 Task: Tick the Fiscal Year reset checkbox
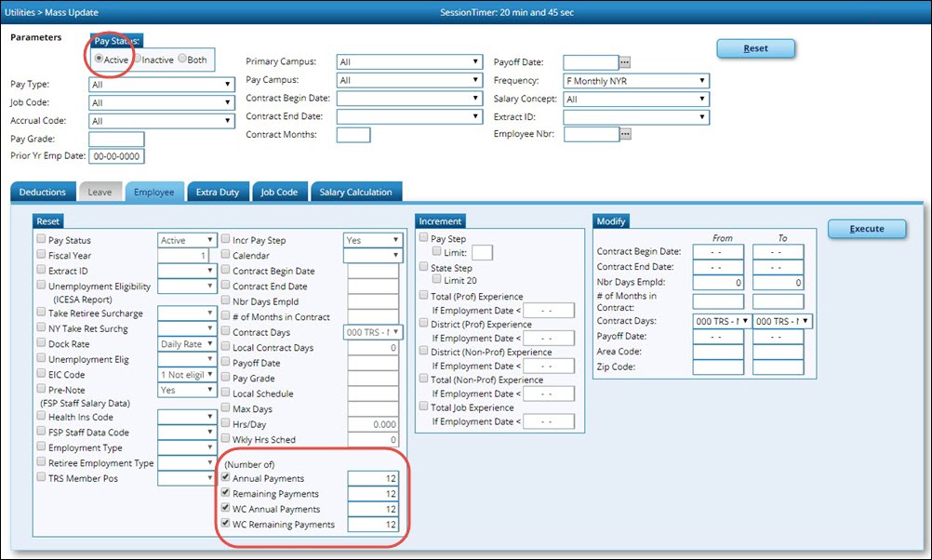(x=41, y=255)
